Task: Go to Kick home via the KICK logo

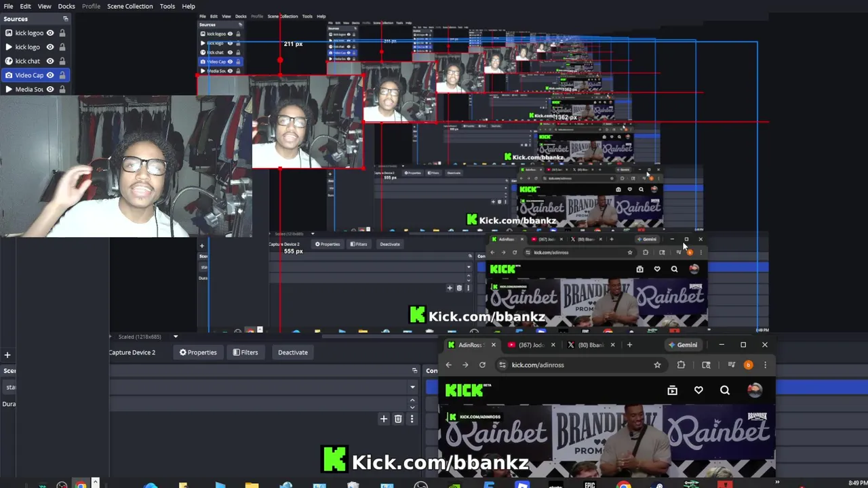Action: coord(468,390)
